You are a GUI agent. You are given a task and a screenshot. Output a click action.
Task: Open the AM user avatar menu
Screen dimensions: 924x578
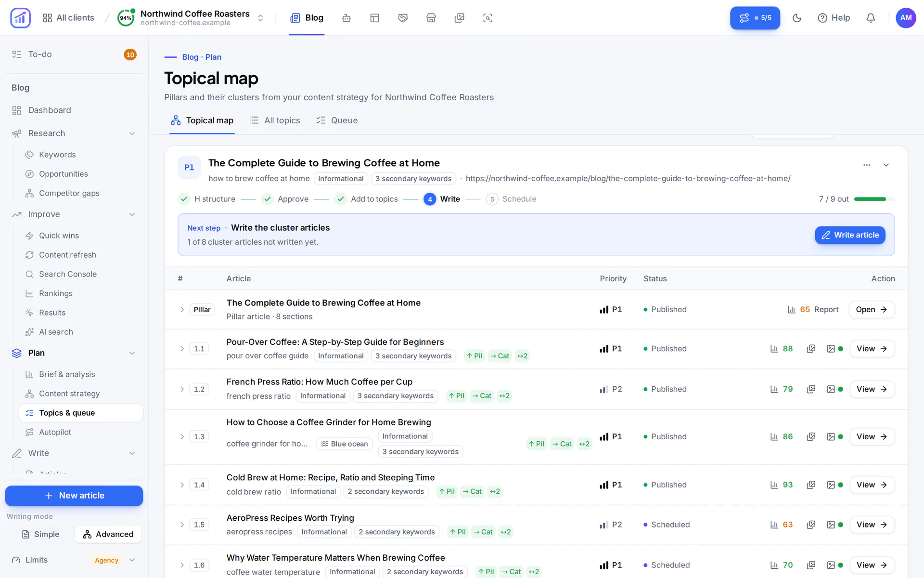[906, 18]
